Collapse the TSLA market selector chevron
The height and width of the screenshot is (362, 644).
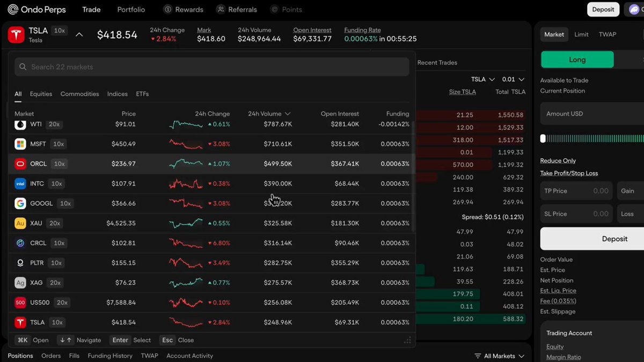click(x=79, y=35)
